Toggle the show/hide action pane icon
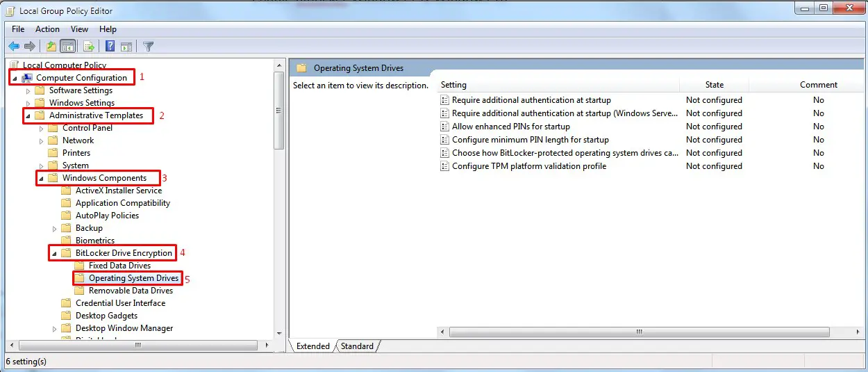 click(126, 47)
